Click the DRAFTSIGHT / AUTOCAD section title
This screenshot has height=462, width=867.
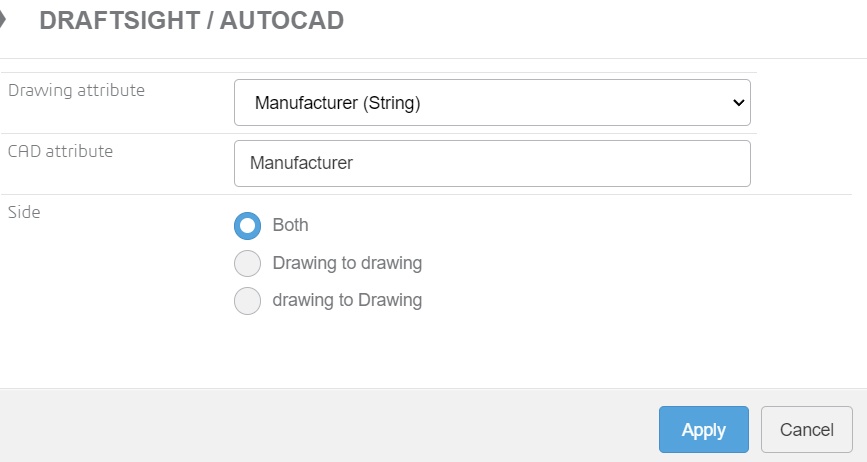191,21
